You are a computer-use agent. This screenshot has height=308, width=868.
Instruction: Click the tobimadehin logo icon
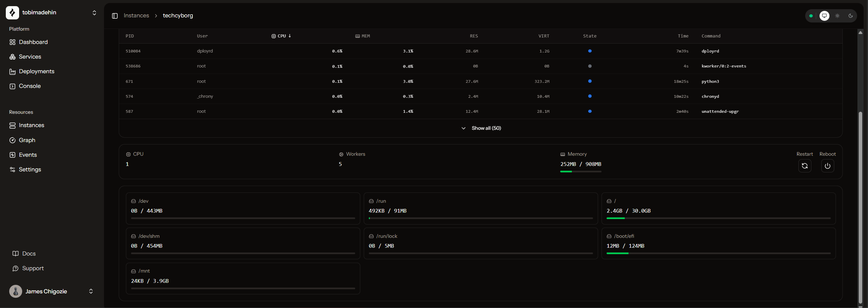[13, 13]
